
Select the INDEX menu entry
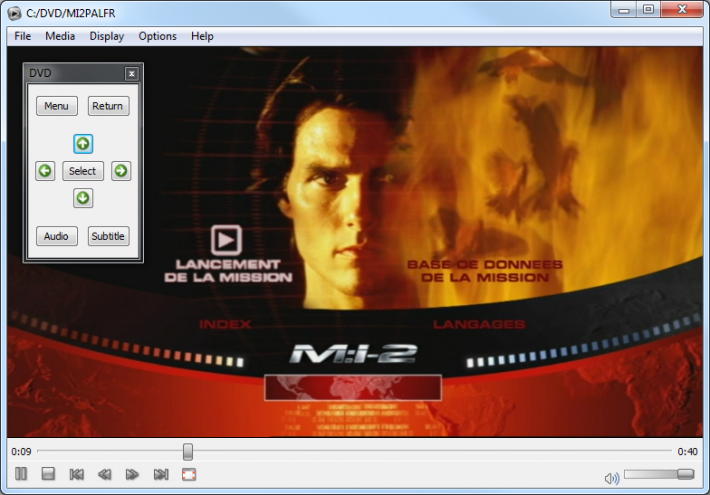click(225, 324)
